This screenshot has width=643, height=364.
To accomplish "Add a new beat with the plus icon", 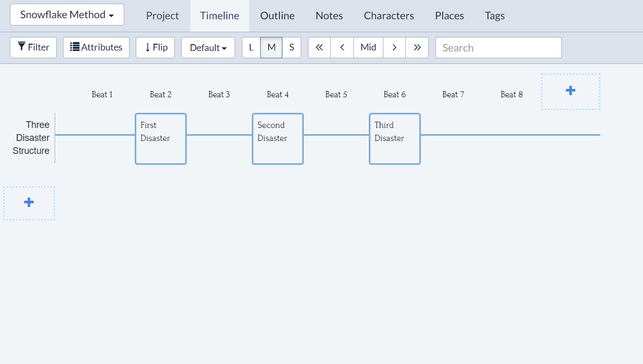I will click(570, 90).
